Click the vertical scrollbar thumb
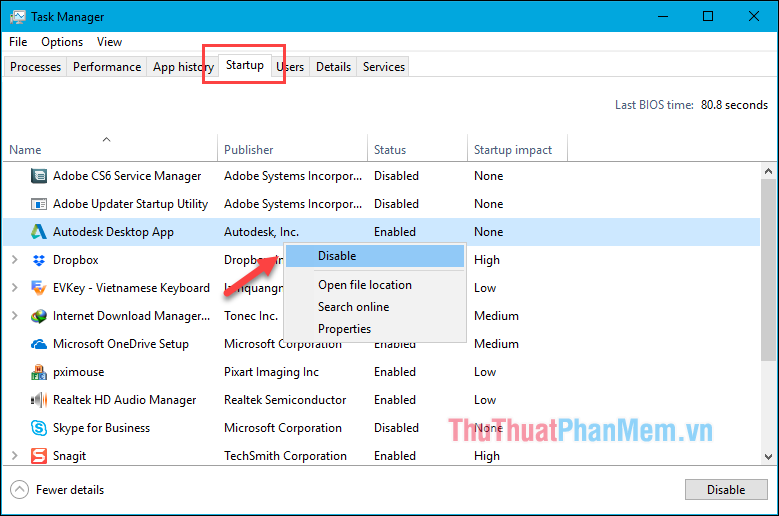The image size is (779, 516). (768, 270)
